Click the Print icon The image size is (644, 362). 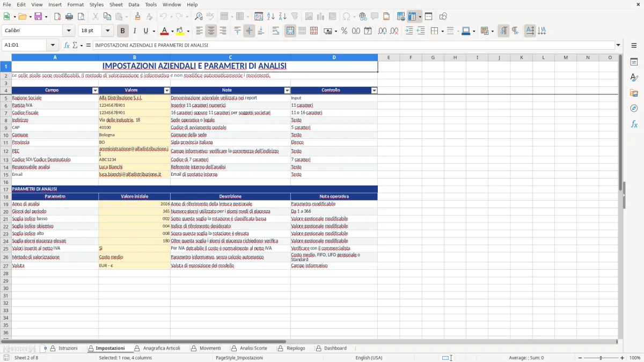point(69,17)
